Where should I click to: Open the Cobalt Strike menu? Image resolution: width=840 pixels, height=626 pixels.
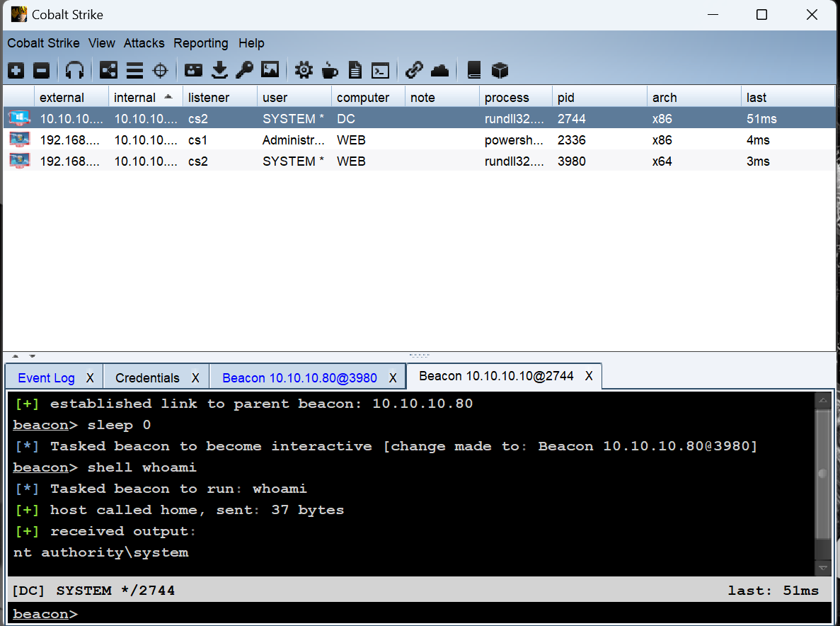click(43, 43)
